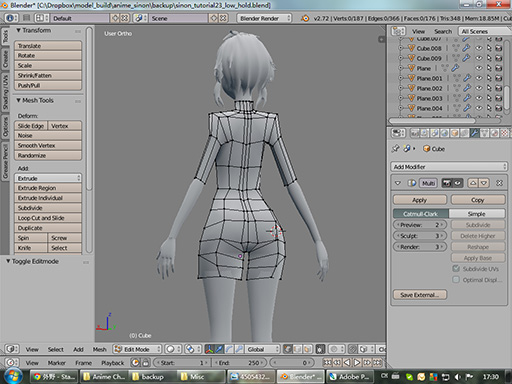Viewport: 512px width, 384px height.
Task: Open the Object cube properties tab
Action: pyautogui.click(x=454, y=133)
